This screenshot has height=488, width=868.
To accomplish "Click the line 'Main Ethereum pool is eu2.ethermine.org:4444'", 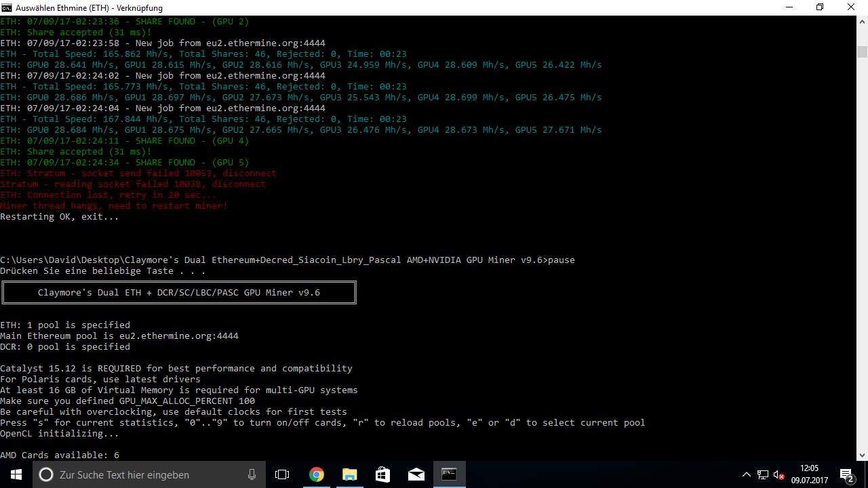I will click(x=119, y=336).
